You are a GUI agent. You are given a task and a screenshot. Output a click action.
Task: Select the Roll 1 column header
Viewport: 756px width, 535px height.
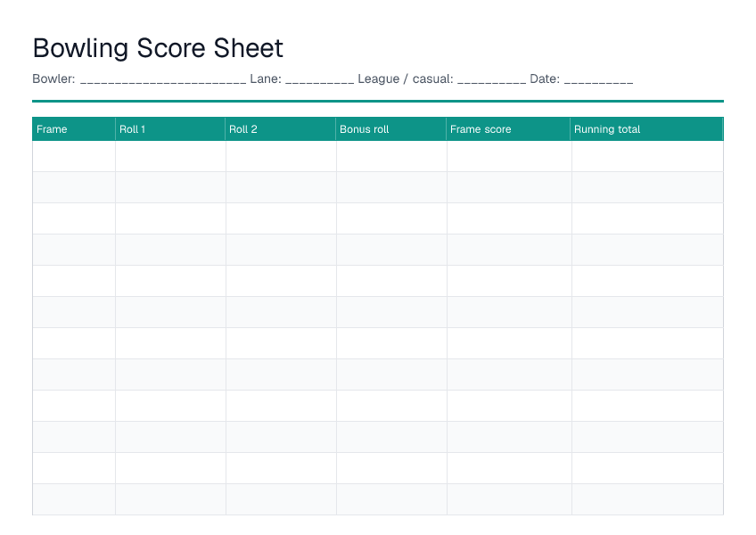coord(170,128)
